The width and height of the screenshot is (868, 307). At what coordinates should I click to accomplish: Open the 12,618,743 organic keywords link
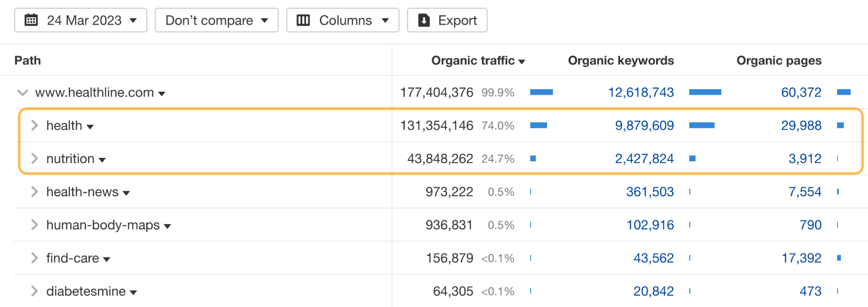(640, 93)
